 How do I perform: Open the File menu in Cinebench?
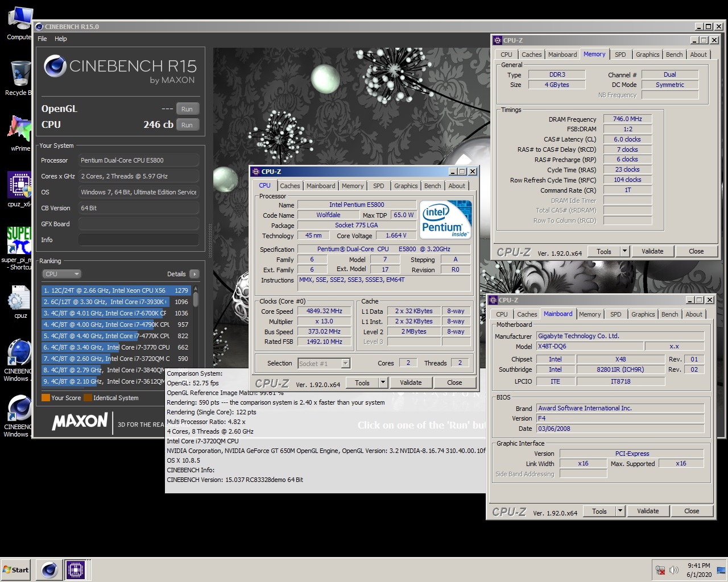[42, 39]
